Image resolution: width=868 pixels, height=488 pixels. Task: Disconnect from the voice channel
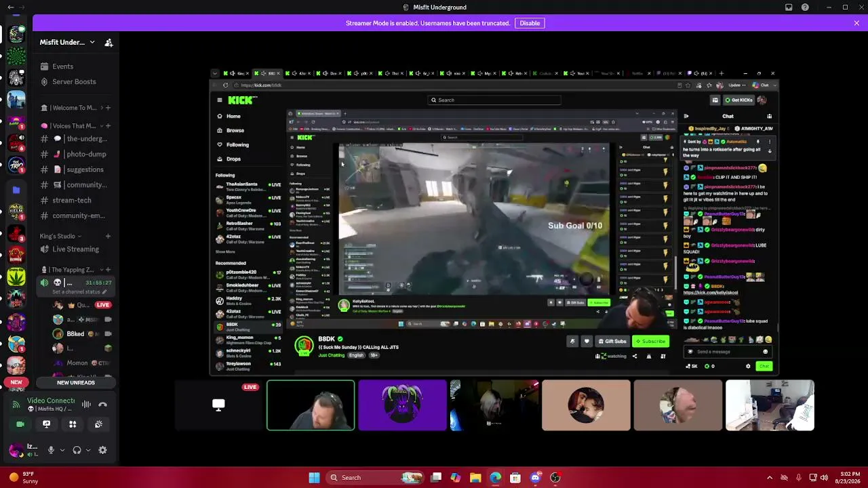click(103, 405)
